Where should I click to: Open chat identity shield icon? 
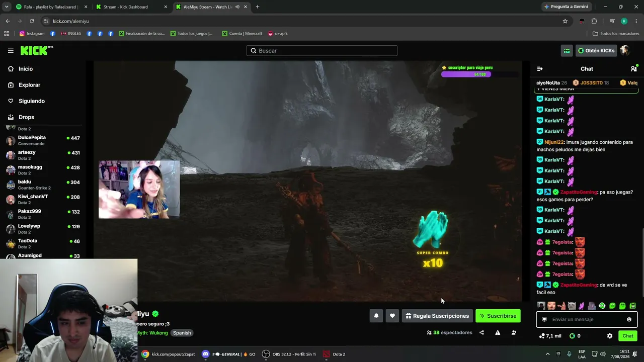pos(544,319)
